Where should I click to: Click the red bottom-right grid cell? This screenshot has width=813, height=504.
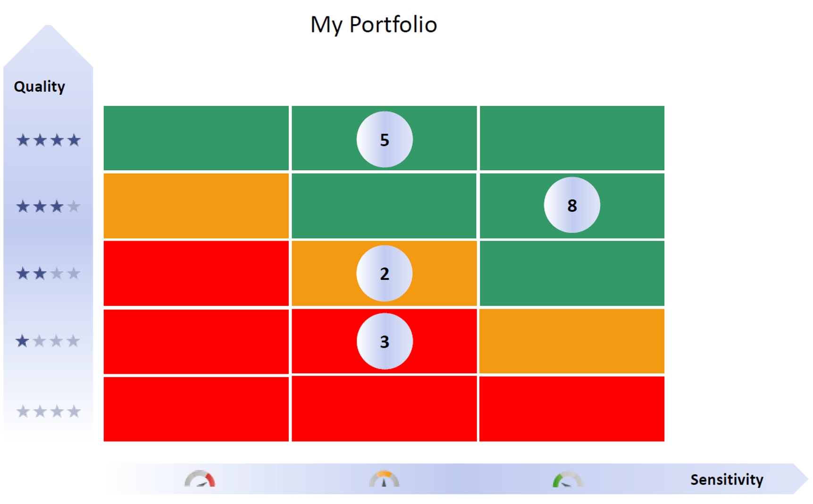point(572,409)
